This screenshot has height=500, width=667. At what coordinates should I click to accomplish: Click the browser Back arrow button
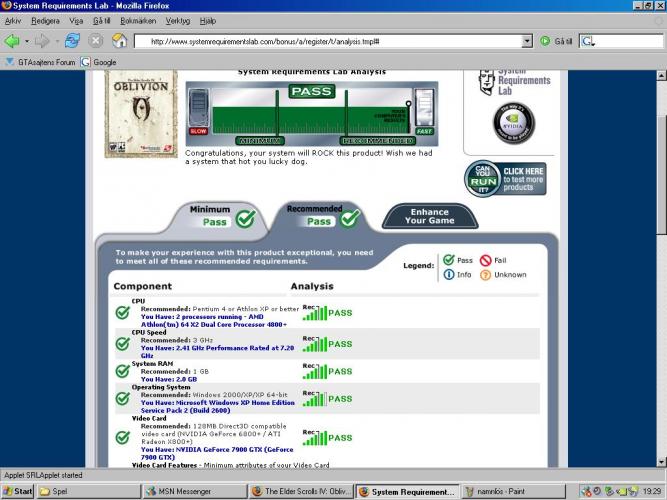[x=12, y=41]
